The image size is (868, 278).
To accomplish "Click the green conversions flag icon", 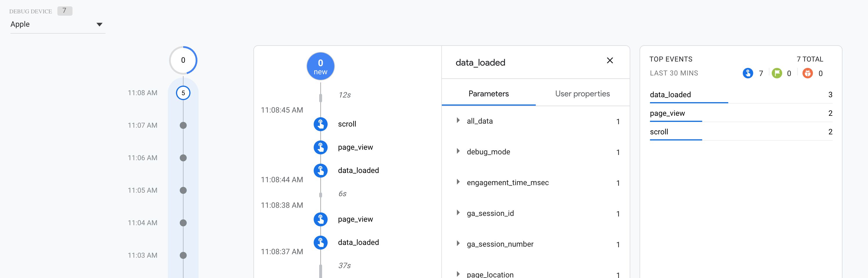I will 777,73.
